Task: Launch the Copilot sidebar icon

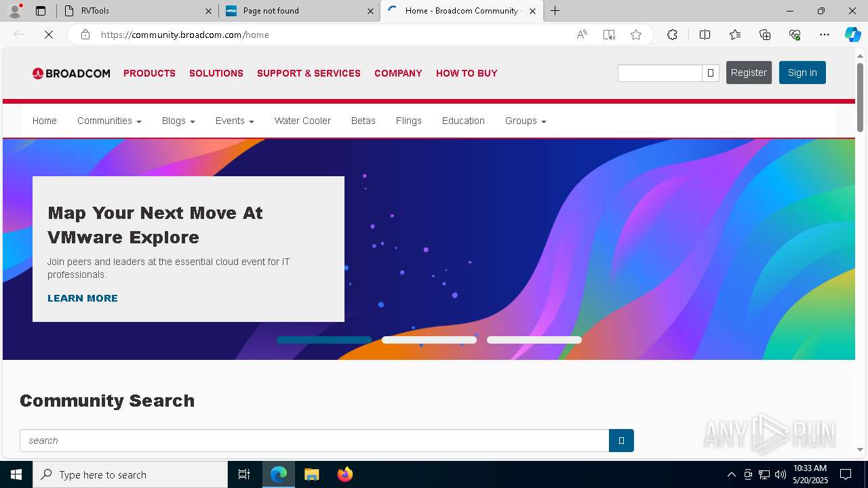Action: [x=853, y=35]
